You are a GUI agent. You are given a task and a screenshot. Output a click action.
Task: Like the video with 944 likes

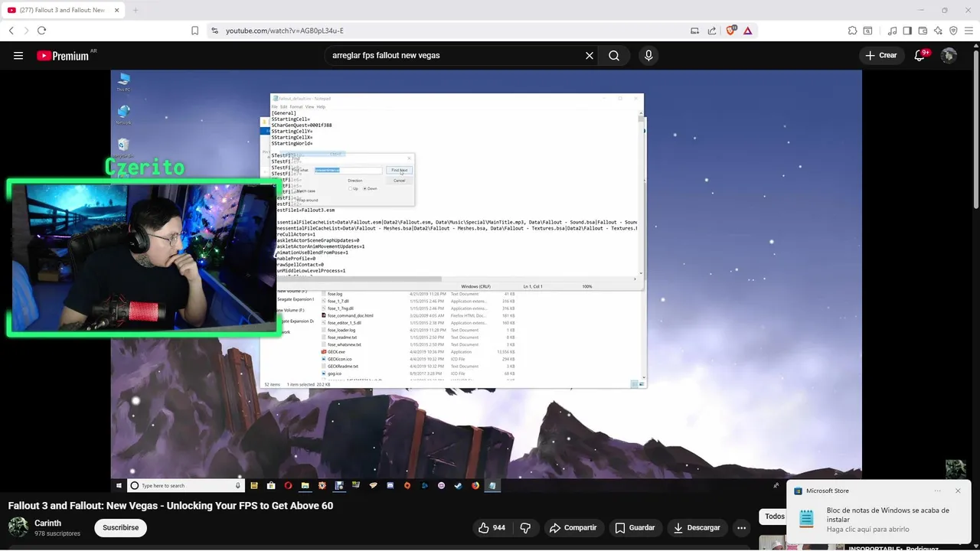point(492,527)
